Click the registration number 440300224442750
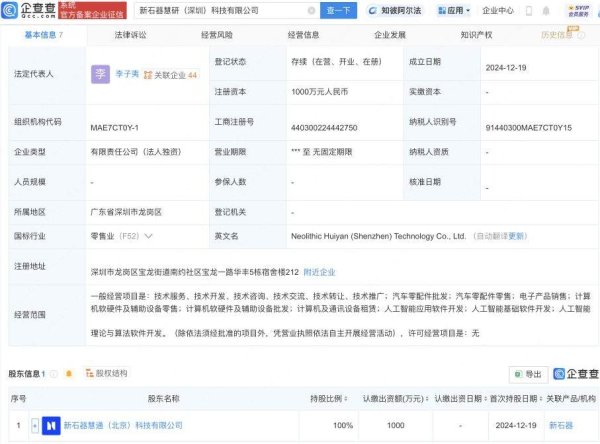 point(324,128)
